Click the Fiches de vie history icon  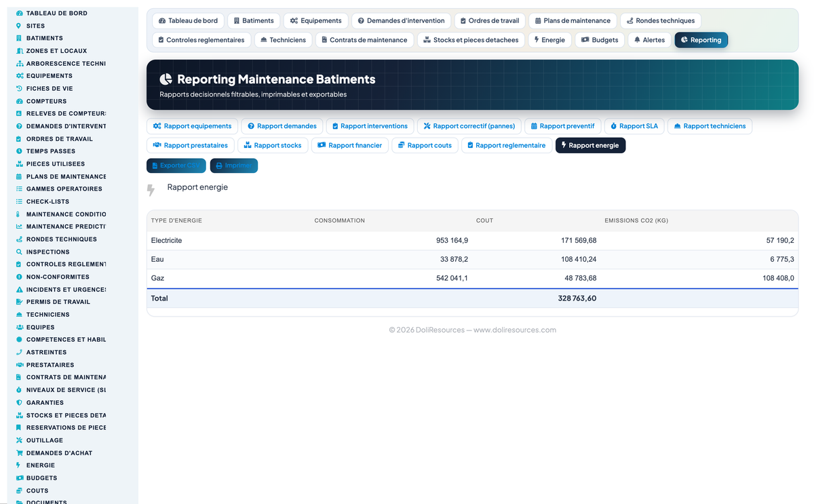coord(19,88)
